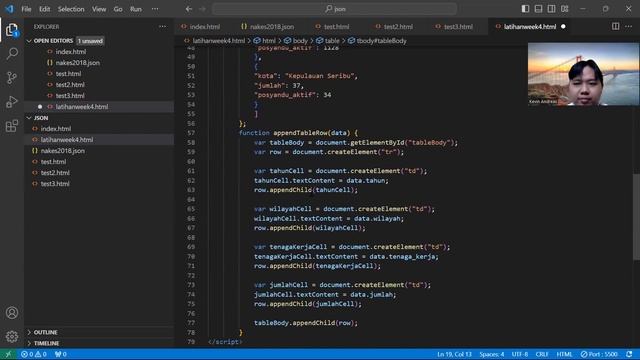Open the Run menu
Image resolution: width=640 pixels, height=360 pixels.
(x=136, y=9)
